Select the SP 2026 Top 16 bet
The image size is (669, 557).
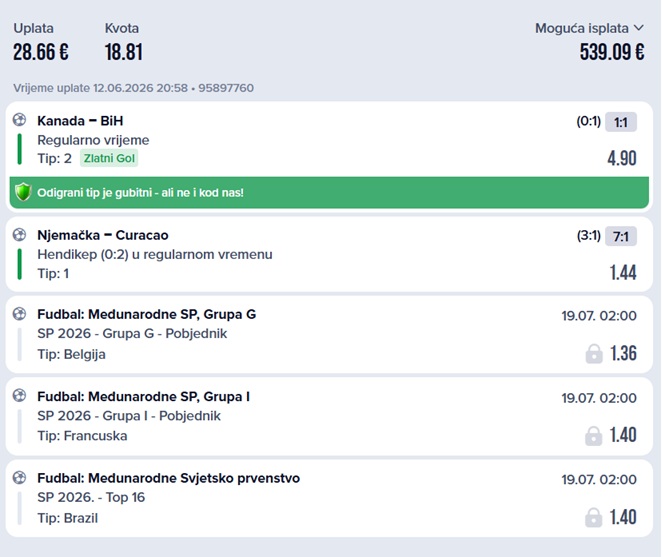[x=329, y=498]
